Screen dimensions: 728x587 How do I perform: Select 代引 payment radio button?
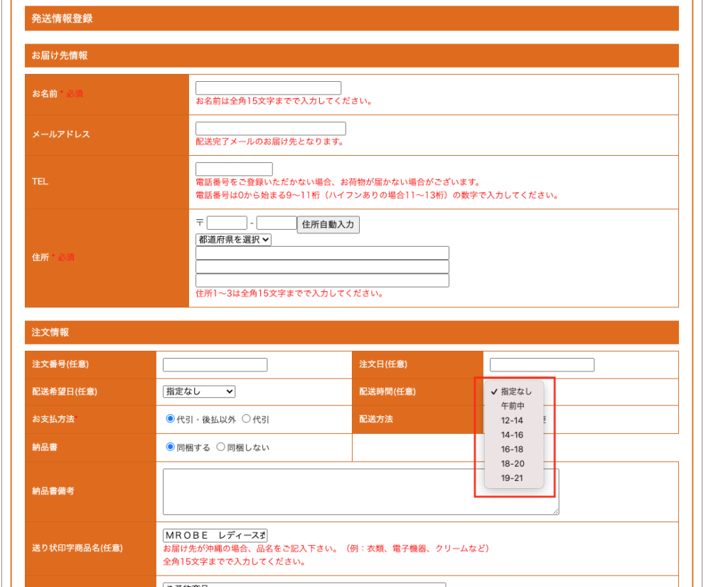coord(247,419)
